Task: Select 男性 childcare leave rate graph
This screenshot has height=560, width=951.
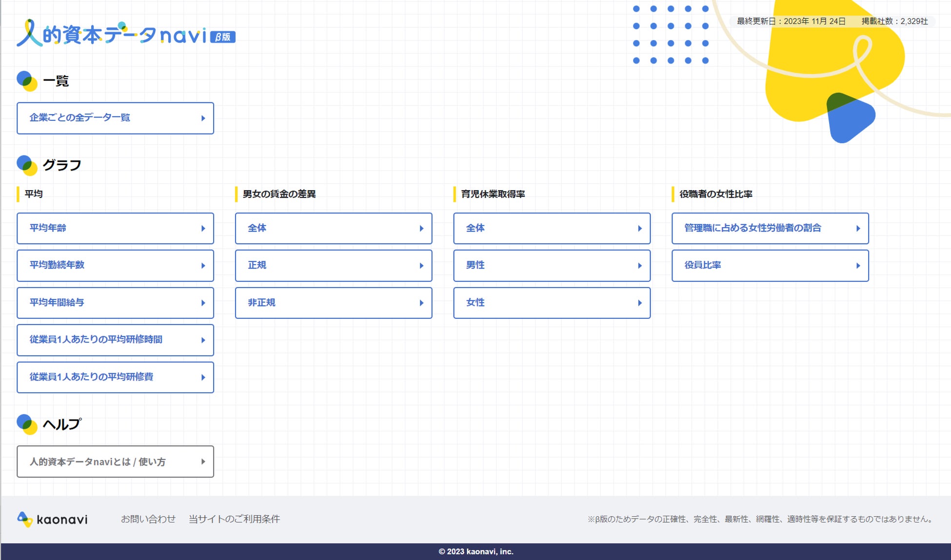Action: click(x=552, y=266)
